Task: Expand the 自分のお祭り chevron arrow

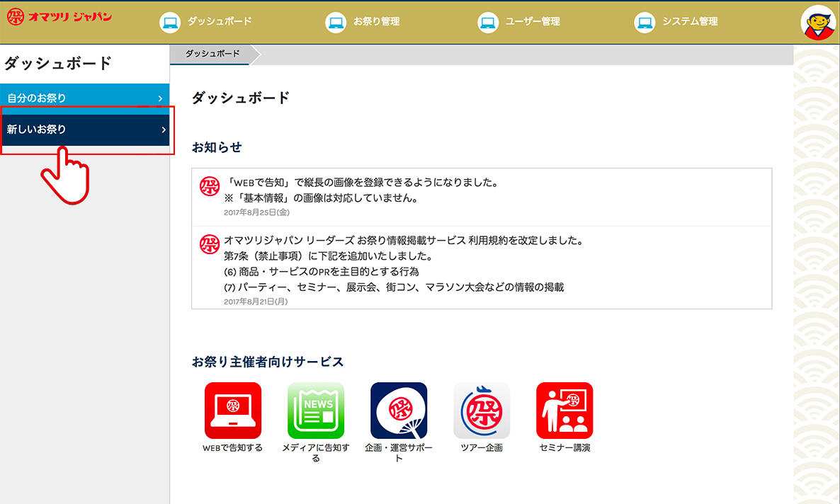Action: (x=161, y=98)
